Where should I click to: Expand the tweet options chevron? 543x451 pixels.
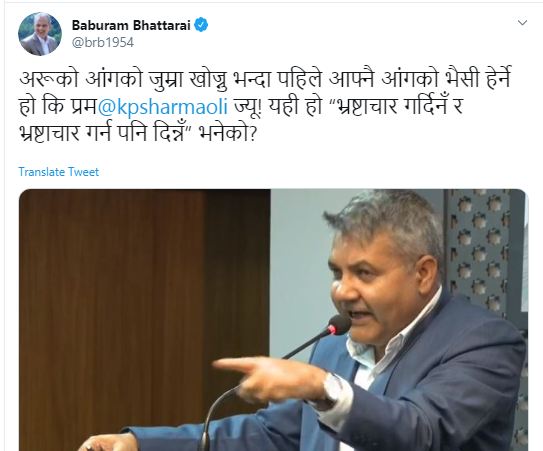click(522, 23)
